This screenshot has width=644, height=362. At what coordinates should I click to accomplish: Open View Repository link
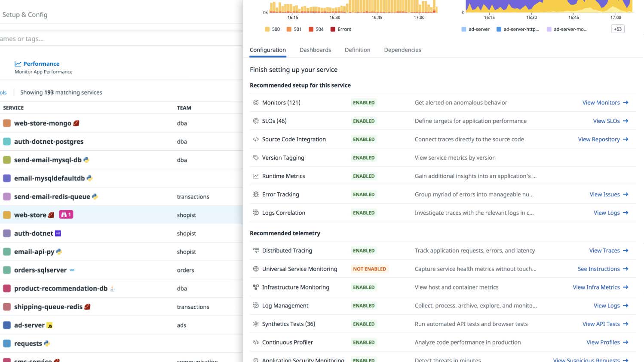point(603,140)
